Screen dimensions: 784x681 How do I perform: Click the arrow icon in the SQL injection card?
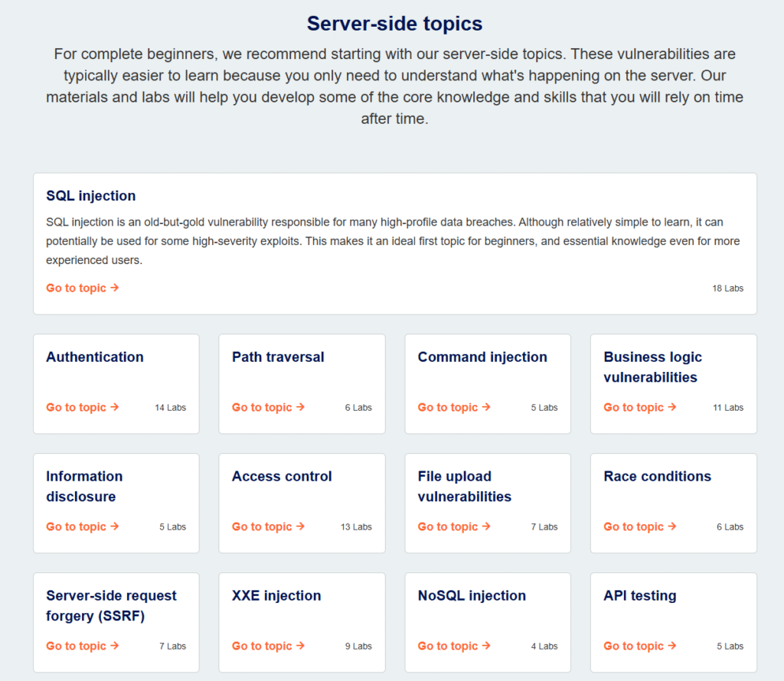(115, 288)
